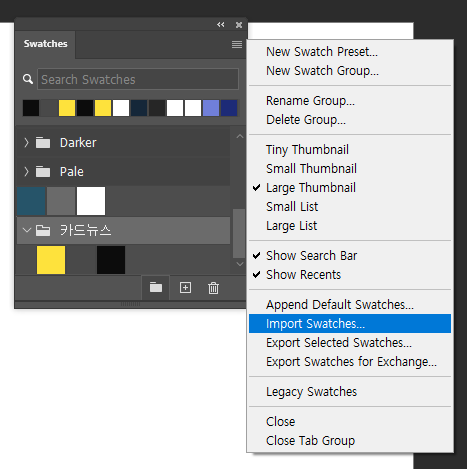Pick the dark navy recent swatch
Screen dimensions: 467x469
tap(139, 108)
